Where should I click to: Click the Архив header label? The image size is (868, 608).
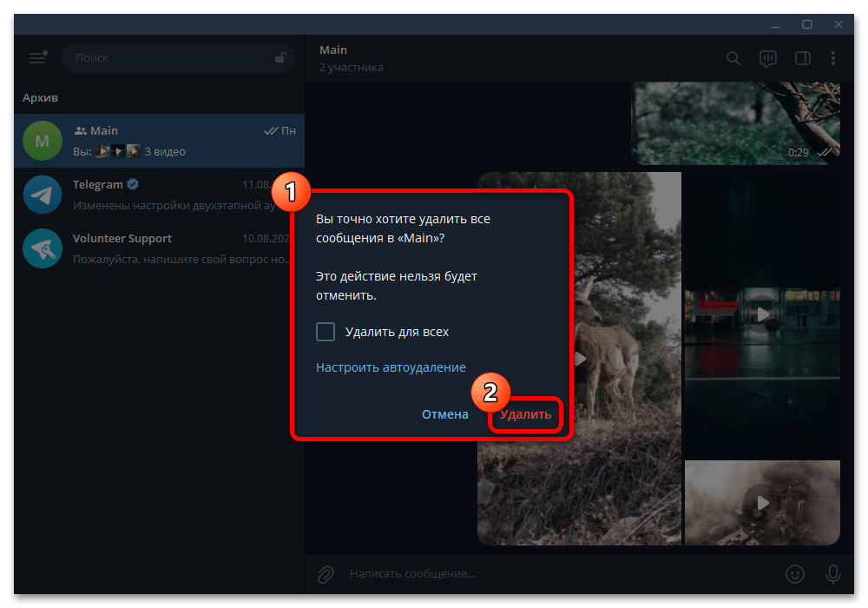tap(40, 97)
